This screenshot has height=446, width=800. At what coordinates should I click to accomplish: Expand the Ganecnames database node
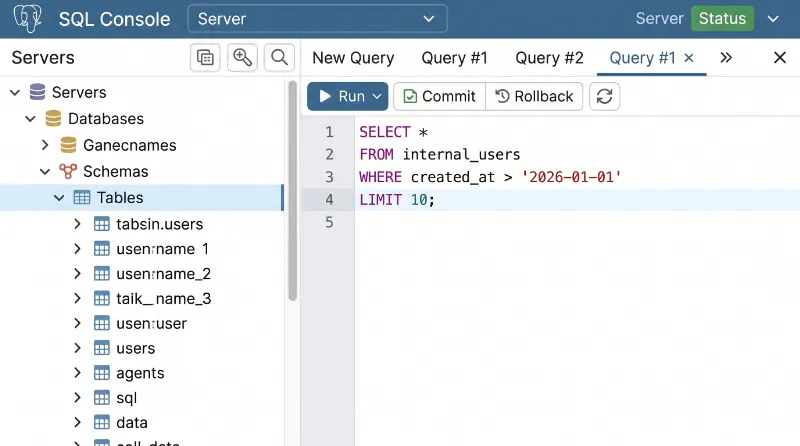pyautogui.click(x=45, y=145)
